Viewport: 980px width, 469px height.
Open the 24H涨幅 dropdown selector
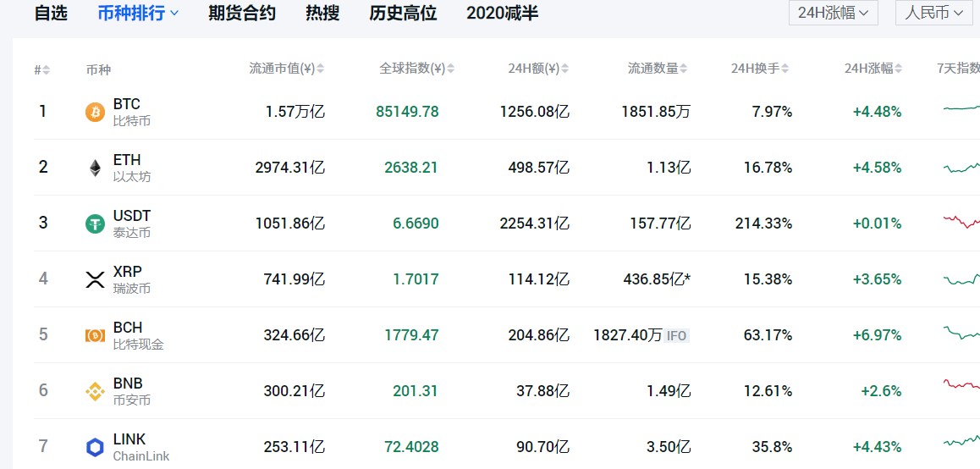(x=833, y=13)
